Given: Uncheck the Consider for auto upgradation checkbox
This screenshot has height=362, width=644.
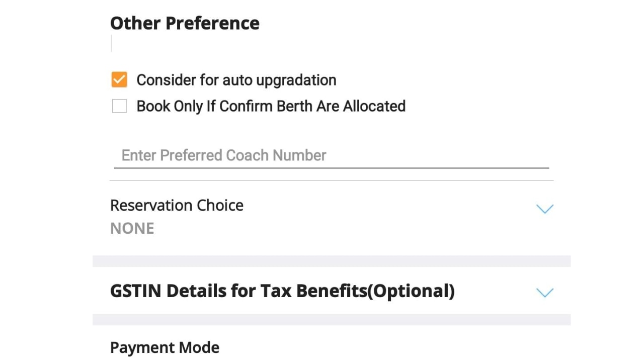Looking at the screenshot, I should pyautogui.click(x=119, y=79).
